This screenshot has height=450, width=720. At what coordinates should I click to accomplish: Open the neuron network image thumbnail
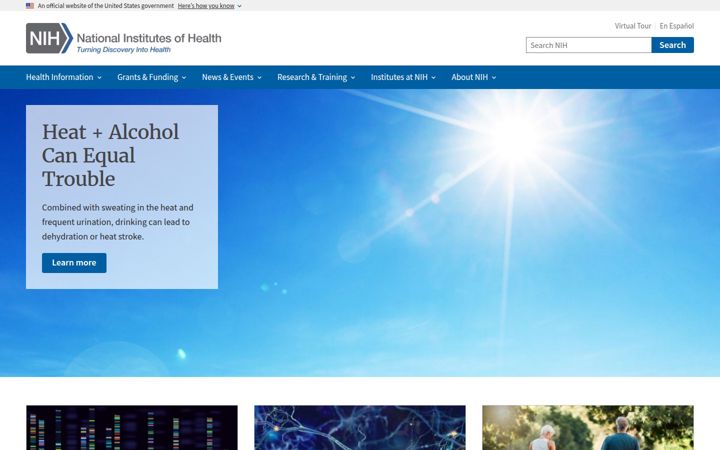(360, 428)
